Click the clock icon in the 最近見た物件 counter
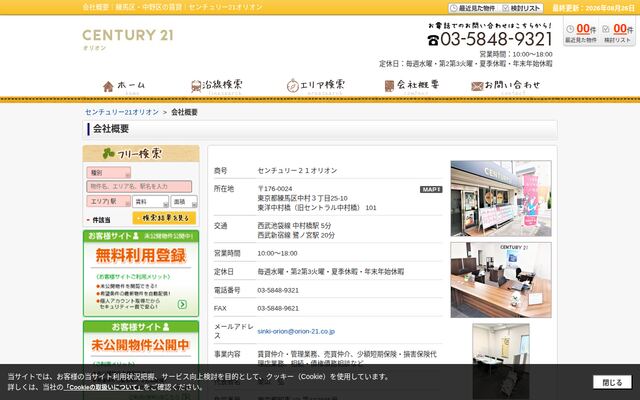Image resolution: width=640 pixels, height=400 pixels. (570, 29)
